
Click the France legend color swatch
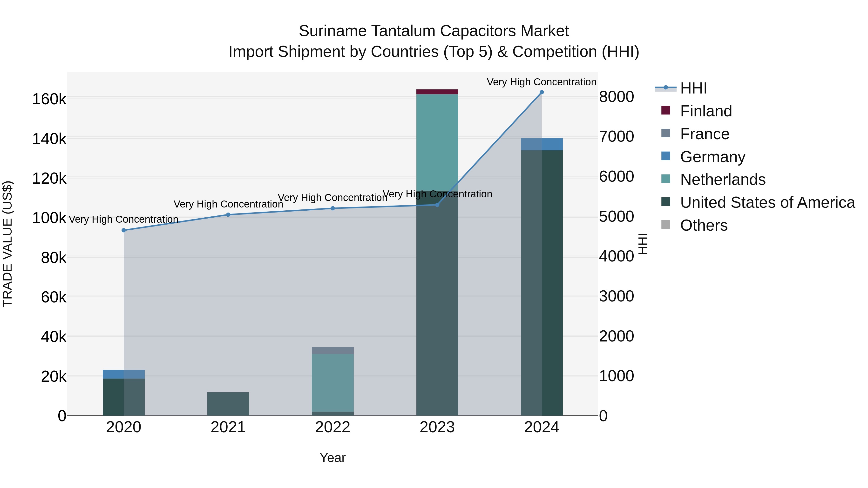tap(665, 133)
